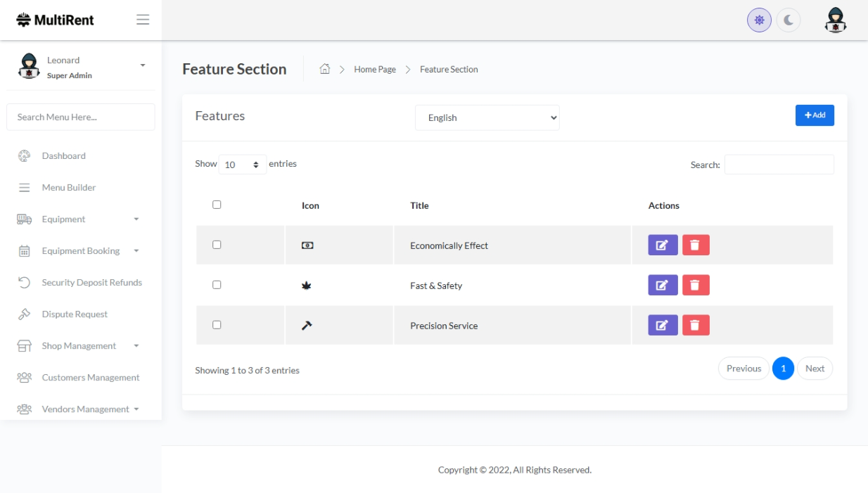Select the Precision Service row checkbox
Image resolution: width=868 pixels, height=493 pixels.
click(217, 325)
